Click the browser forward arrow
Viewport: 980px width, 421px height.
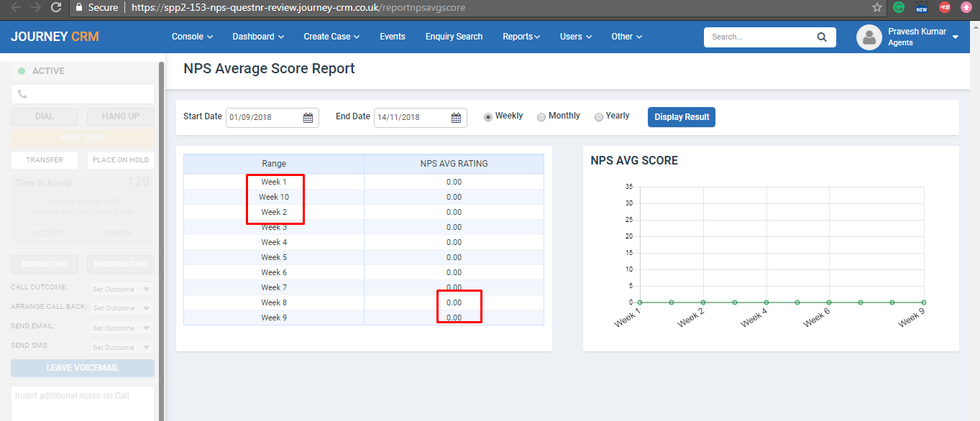tap(35, 7)
